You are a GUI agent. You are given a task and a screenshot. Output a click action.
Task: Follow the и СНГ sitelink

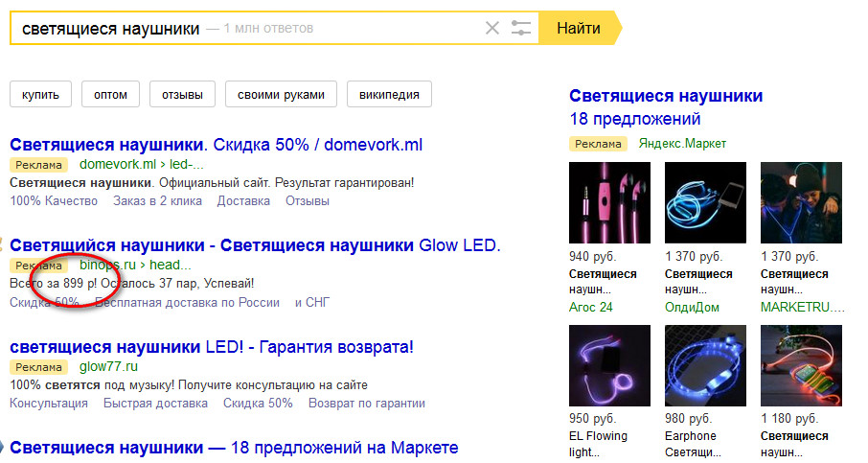point(312,302)
